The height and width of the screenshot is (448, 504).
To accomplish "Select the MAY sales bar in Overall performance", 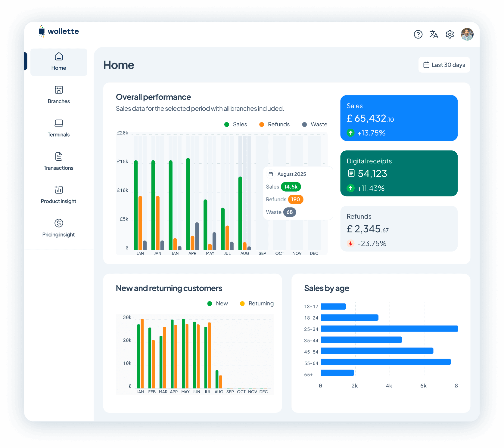I will [205, 225].
